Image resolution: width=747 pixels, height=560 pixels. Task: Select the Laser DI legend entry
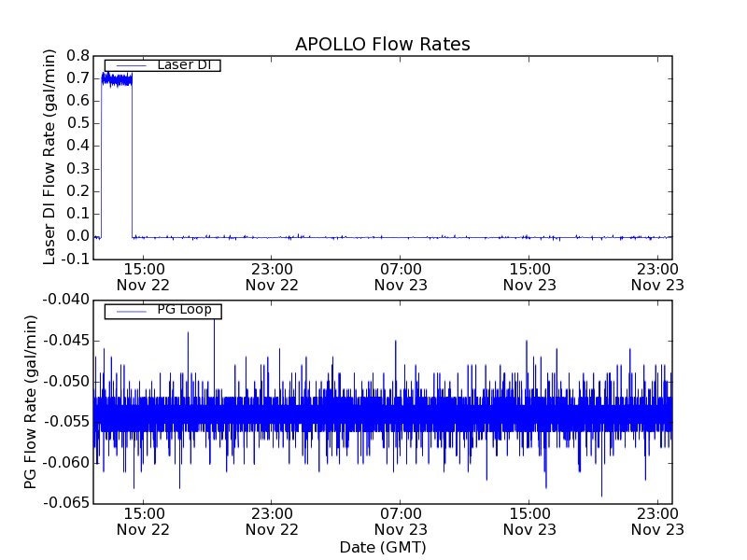click(x=183, y=64)
